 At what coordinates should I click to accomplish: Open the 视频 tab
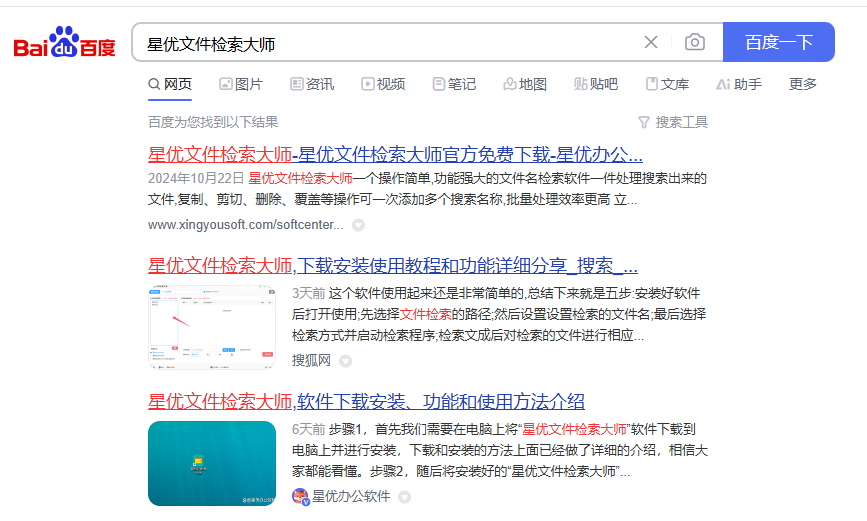[x=383, y=84]
